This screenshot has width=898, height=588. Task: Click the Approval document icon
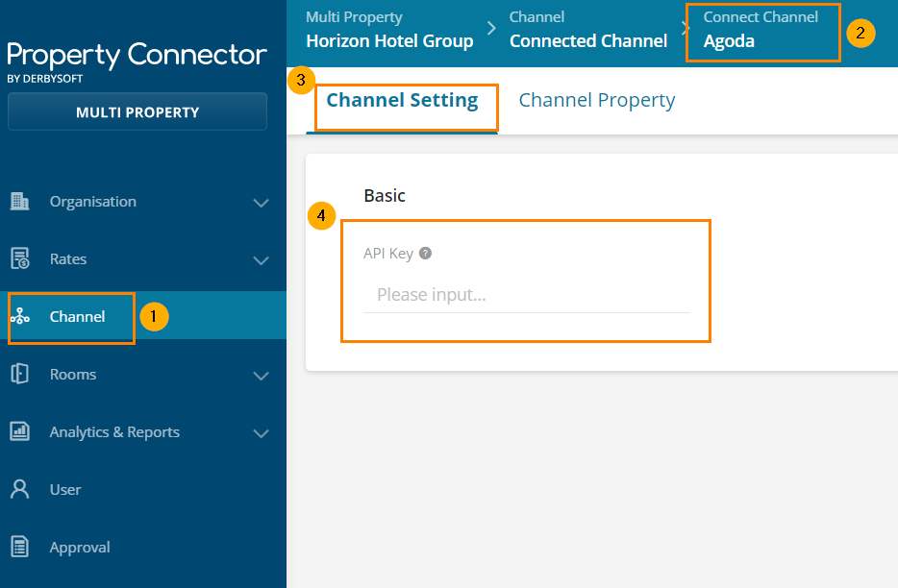(19, 547)
